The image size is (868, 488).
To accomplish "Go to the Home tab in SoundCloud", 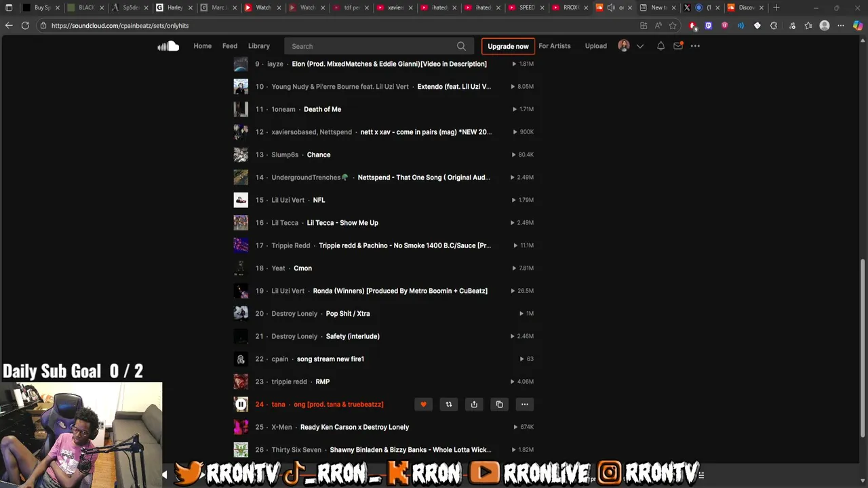I will click(202, 46).
